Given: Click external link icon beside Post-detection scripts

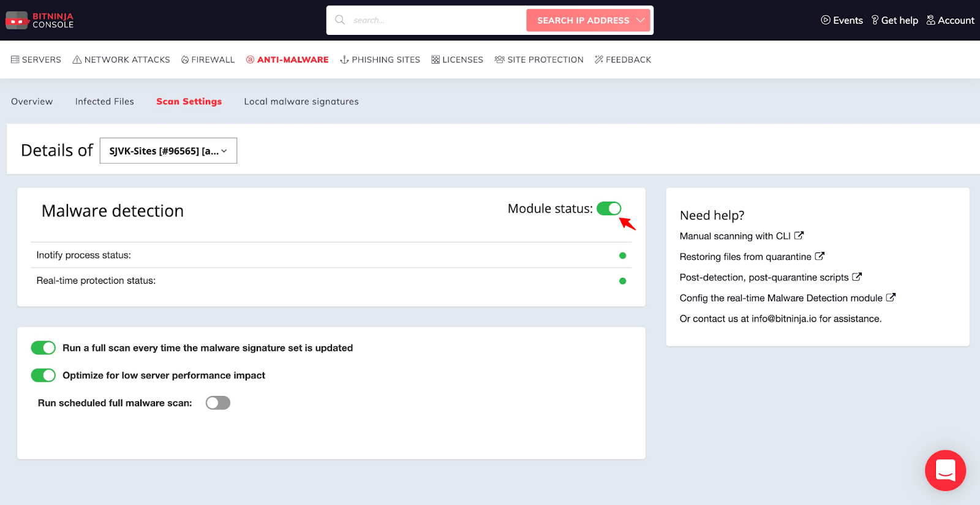Looking at the screenshot, I should pyautogui.click(x=857, y=276).
